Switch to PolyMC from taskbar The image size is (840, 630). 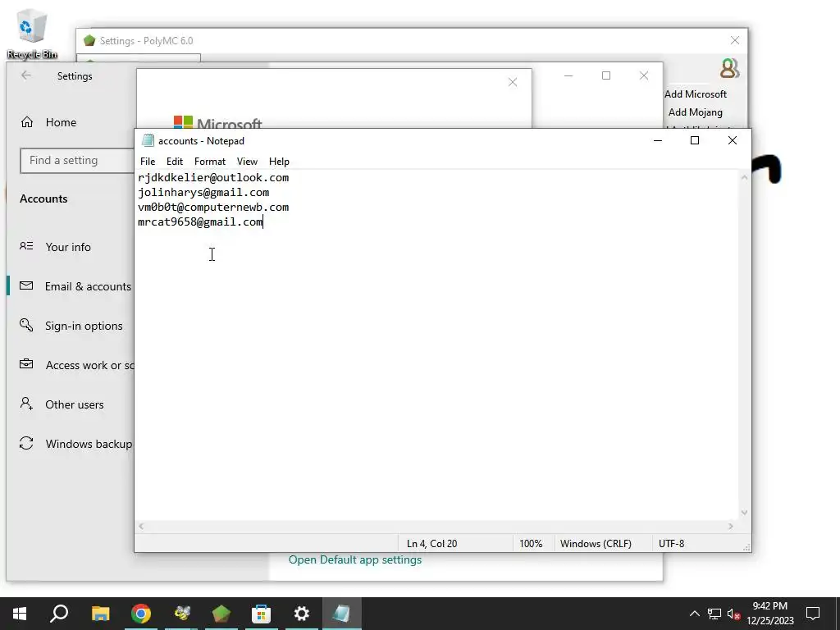point(221,614)
